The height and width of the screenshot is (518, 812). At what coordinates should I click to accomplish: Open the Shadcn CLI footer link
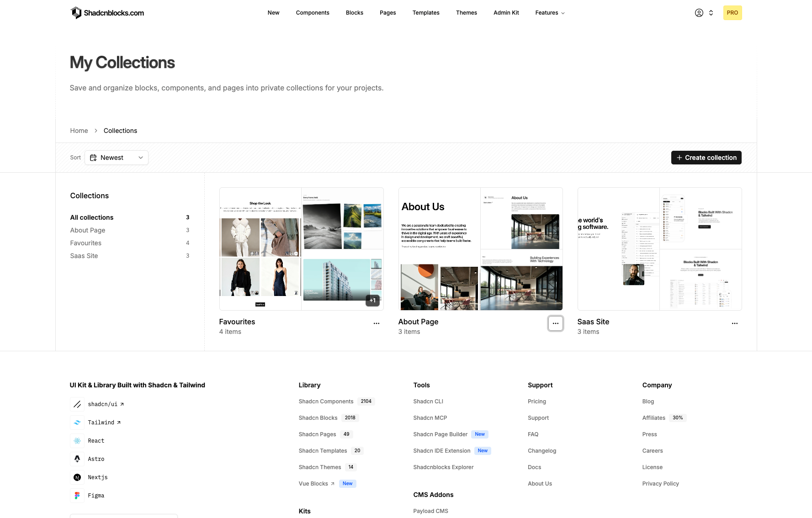click(x=428, y=402)
